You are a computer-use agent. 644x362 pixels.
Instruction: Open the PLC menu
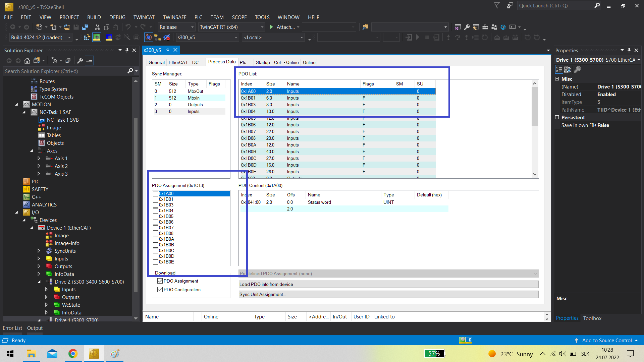[198, 17]
